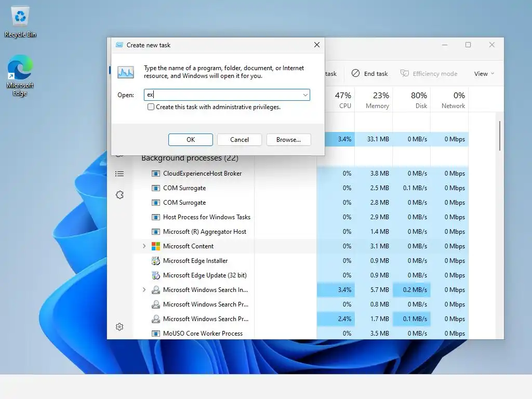This screenshot has width=532, height=399.
Task: Click the Microsoft Edge Installer icon
Action: pyautogui.click(x=156, y=261)
